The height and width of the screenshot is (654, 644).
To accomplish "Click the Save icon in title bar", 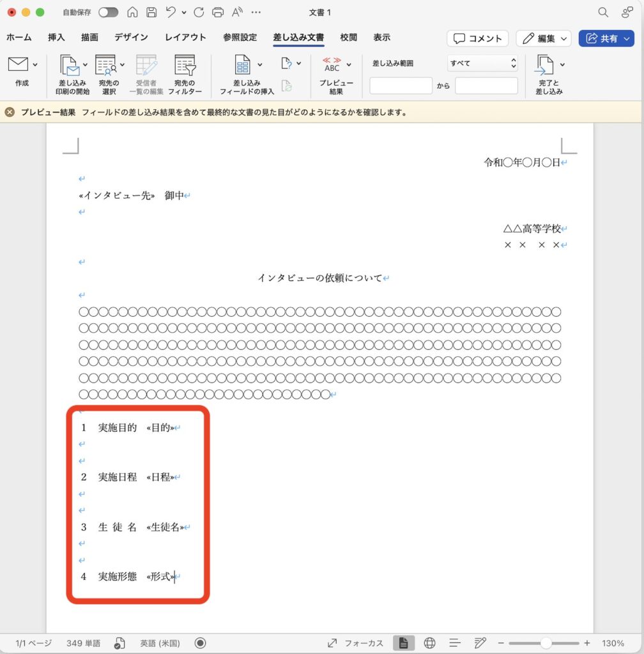I will pos(151,12).
